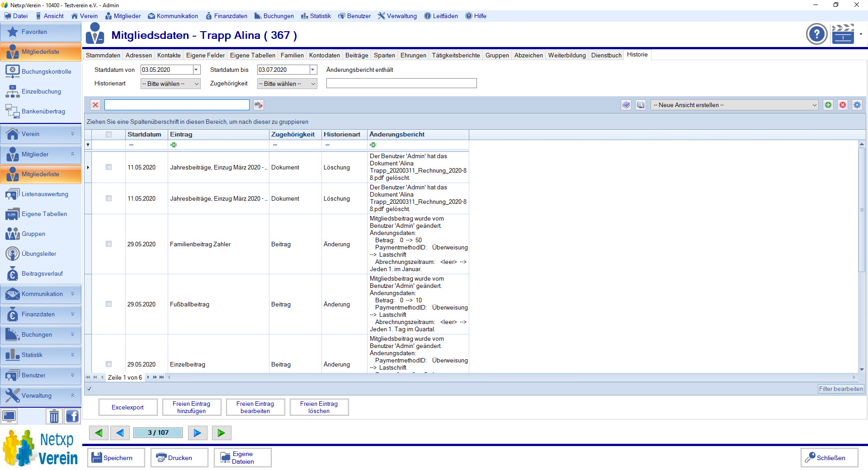Toggle the select-all header checkbox

point(108,134)
